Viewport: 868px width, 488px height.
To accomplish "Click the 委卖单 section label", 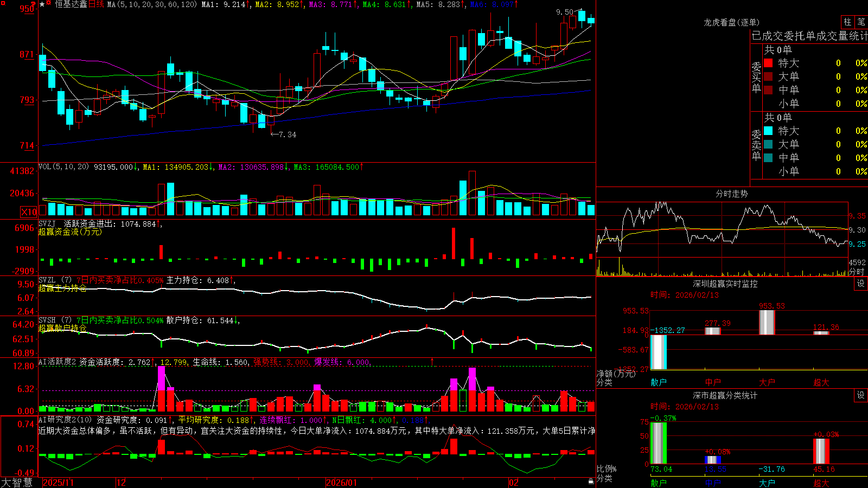I will [x=756, y=145].
